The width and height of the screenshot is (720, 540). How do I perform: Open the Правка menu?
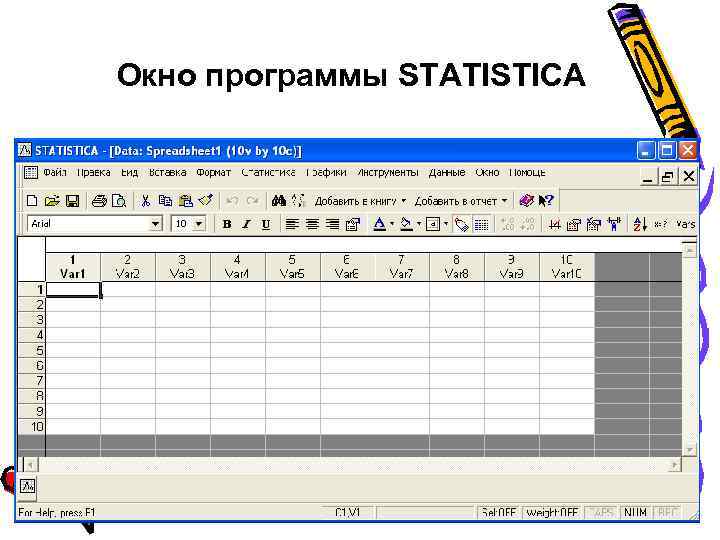[x=93, y=173]
